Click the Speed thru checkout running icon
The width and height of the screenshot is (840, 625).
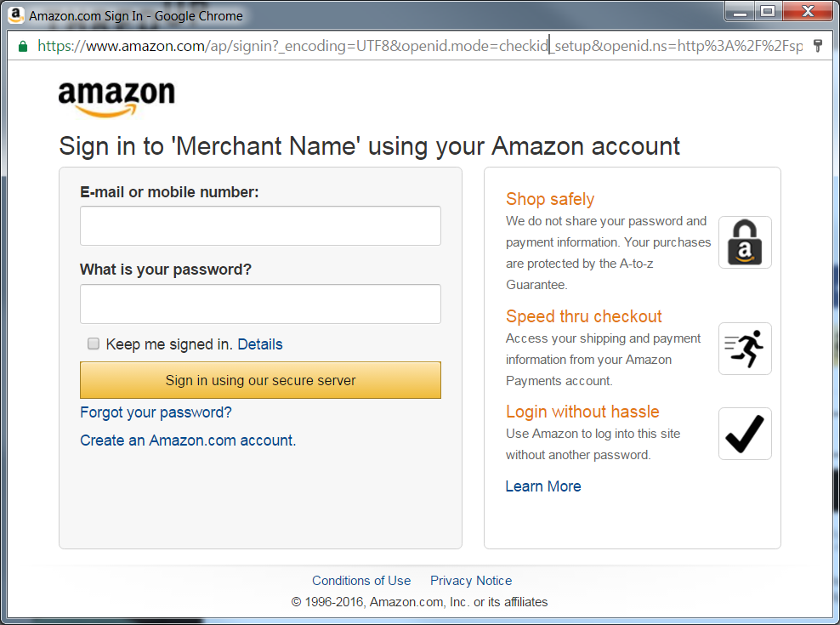745,349
